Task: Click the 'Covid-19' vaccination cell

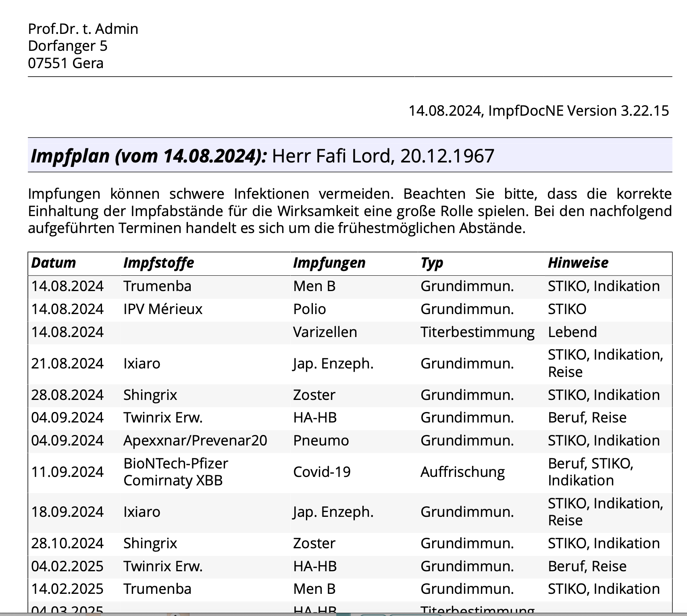Action: 322,472
